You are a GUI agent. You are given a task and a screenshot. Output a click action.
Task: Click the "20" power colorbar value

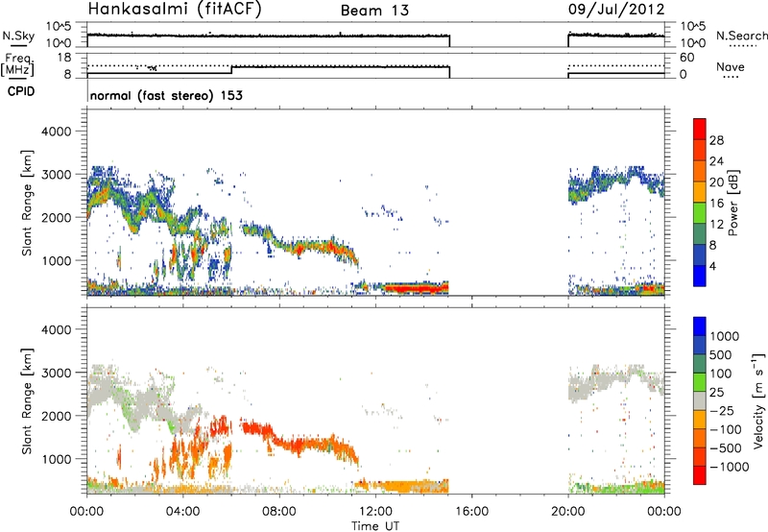716,182
